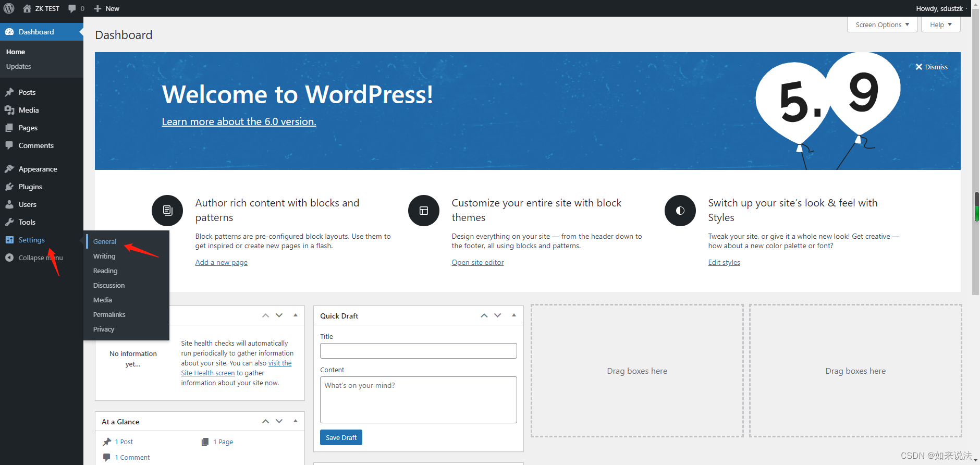
Task: Click the Posts pushpin icon
Action: (9, 92)
